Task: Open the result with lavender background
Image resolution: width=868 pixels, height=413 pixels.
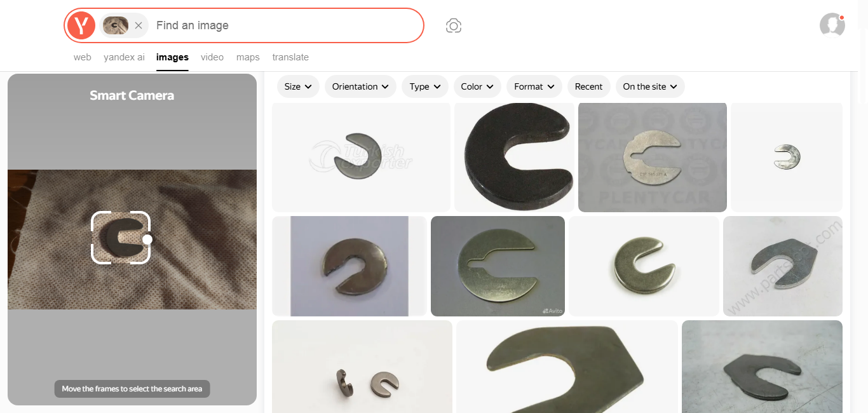Action: pos(349,266)
